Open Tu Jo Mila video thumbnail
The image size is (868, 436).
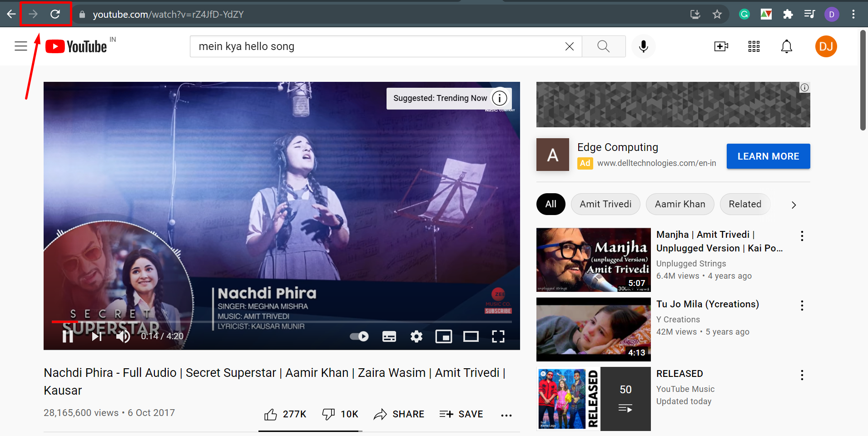point(594,330)
